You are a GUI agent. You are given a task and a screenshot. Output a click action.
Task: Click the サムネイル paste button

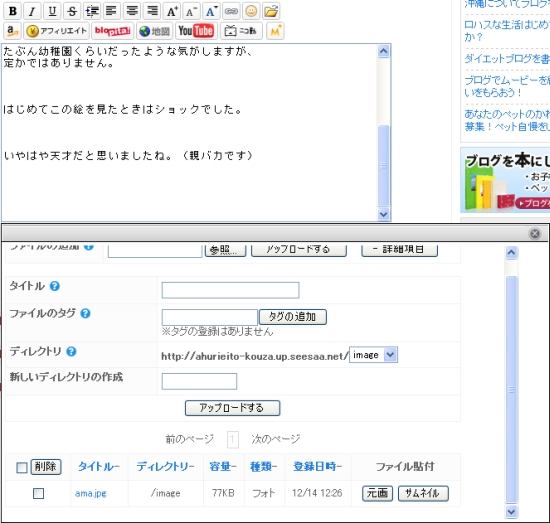click(x=423, y=494)
